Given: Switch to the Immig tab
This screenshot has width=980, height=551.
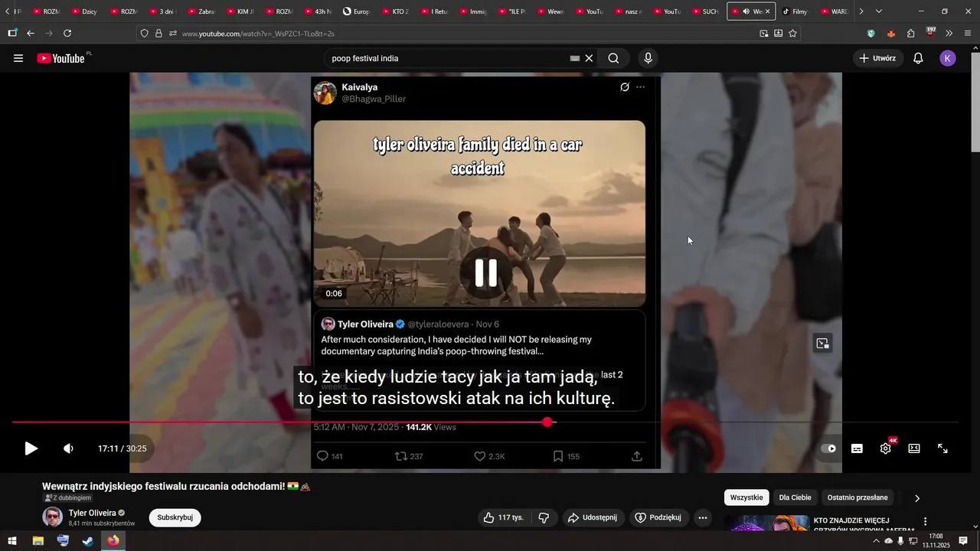Looking at the screenshot, I should (x=472, y=11).
